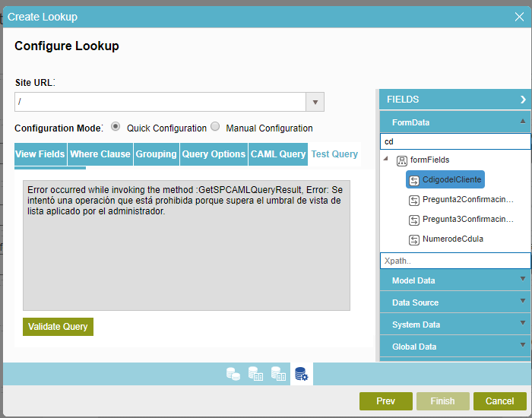The width and height of the screenshot is (532, 418).
Task: Select the Manual Configuration radio button
Action: click(215, 127)
